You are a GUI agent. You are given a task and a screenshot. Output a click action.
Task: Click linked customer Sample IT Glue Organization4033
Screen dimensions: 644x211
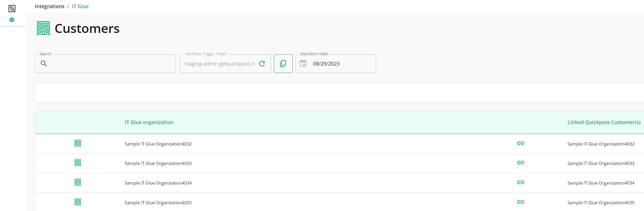[601, 163]
